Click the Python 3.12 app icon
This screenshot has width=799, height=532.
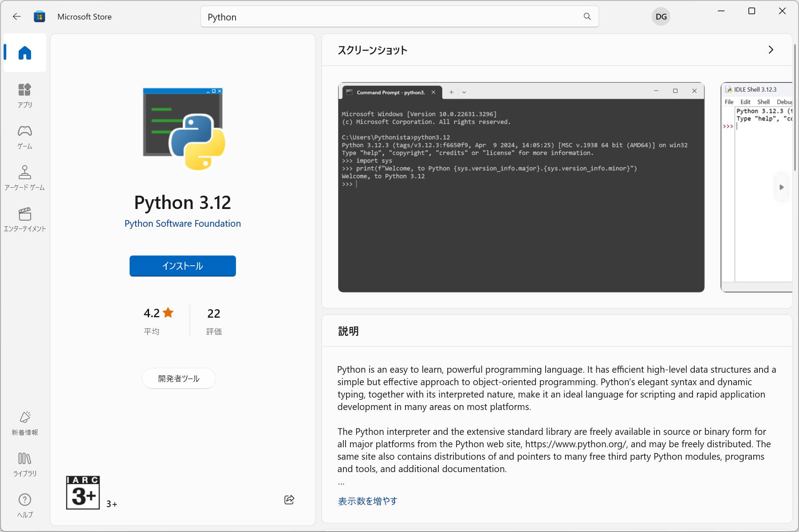(184, 129)
